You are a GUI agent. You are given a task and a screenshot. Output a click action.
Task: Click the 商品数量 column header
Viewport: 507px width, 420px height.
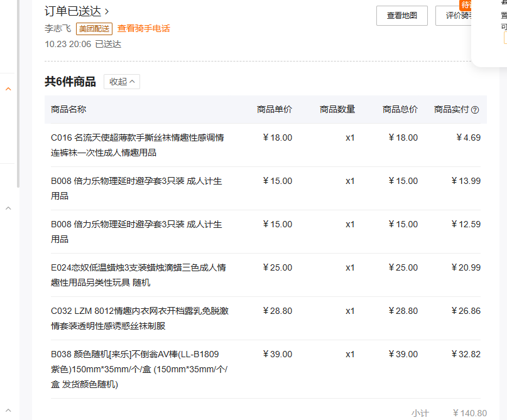pos(337,109)
